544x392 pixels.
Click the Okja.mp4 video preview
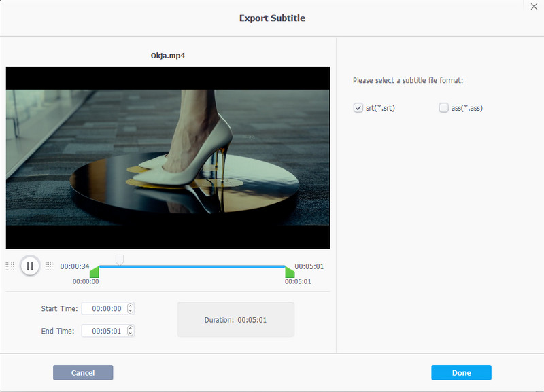(x=168, y=158)
